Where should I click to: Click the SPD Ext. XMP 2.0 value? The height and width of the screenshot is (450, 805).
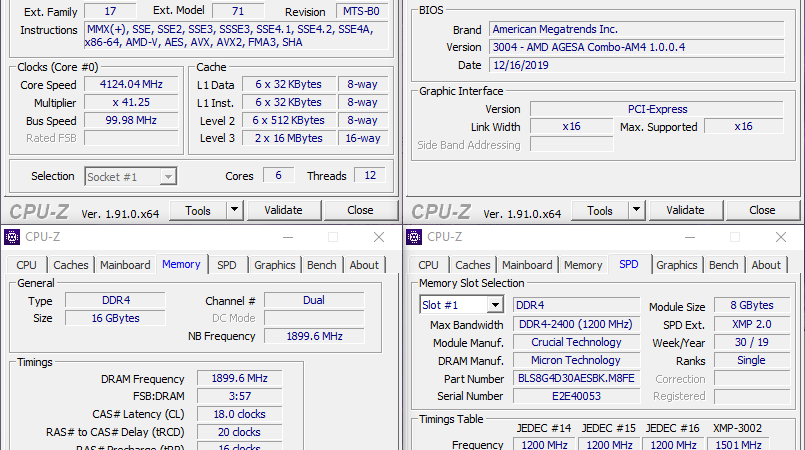tap(752, 324)
